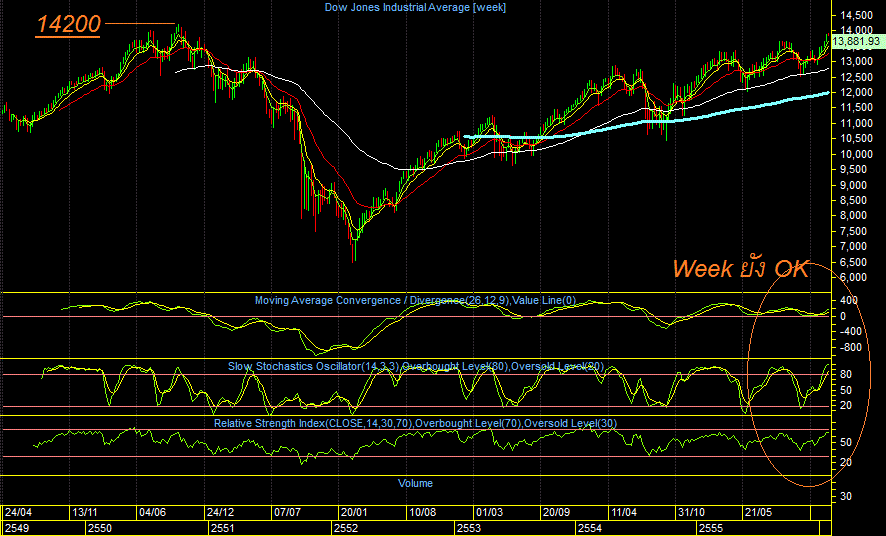
Task: Select the year 2549 label
Action: coord(17,529)
